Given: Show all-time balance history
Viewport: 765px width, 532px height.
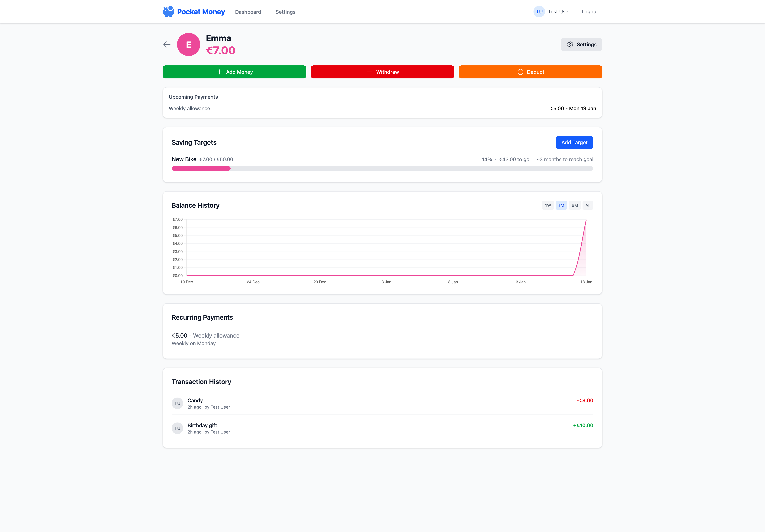Looking at the screenshot, I should pos(588,205).
